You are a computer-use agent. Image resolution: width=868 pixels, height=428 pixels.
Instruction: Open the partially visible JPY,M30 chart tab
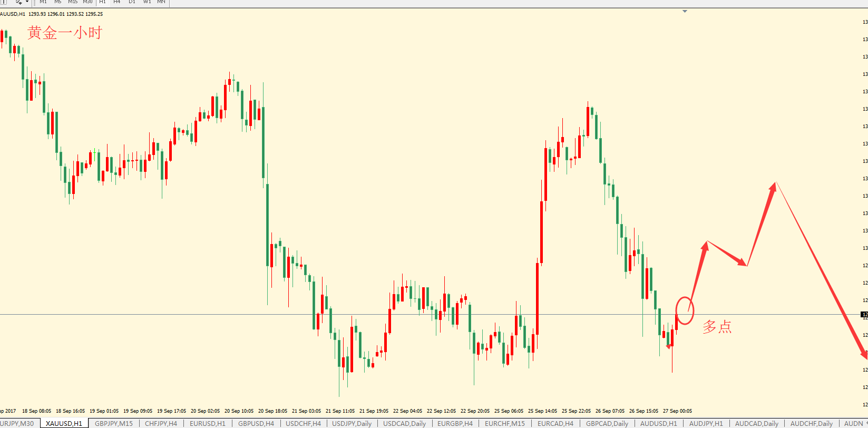18,423
